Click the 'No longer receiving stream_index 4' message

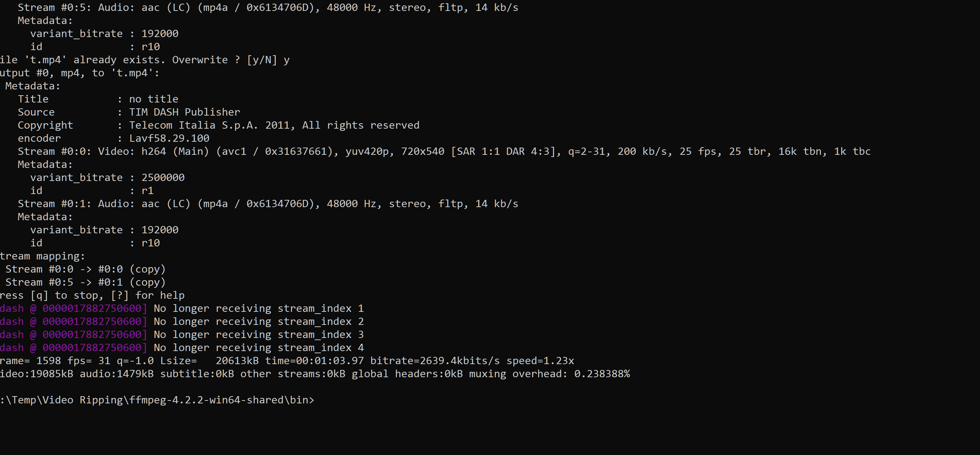tap(258, 348)
